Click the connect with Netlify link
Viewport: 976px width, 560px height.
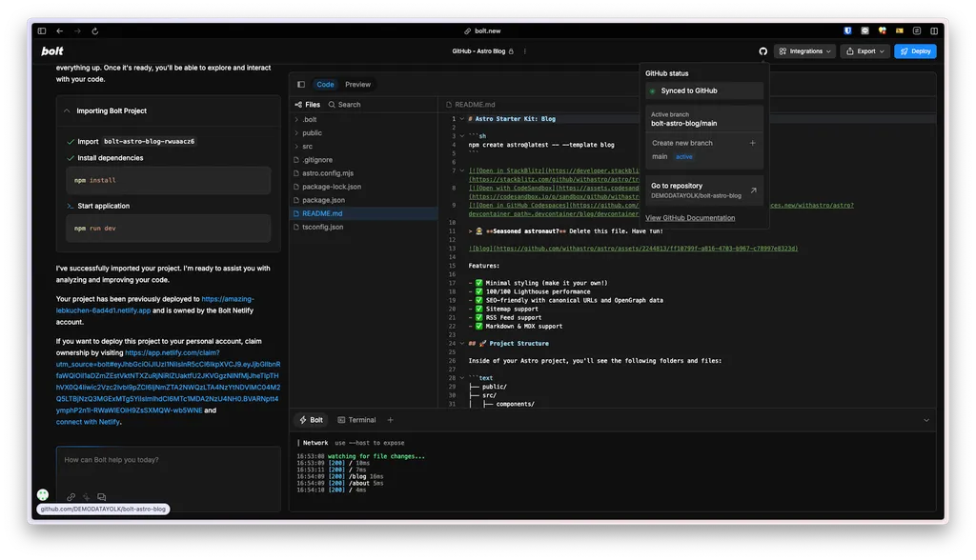coord(88,422)
